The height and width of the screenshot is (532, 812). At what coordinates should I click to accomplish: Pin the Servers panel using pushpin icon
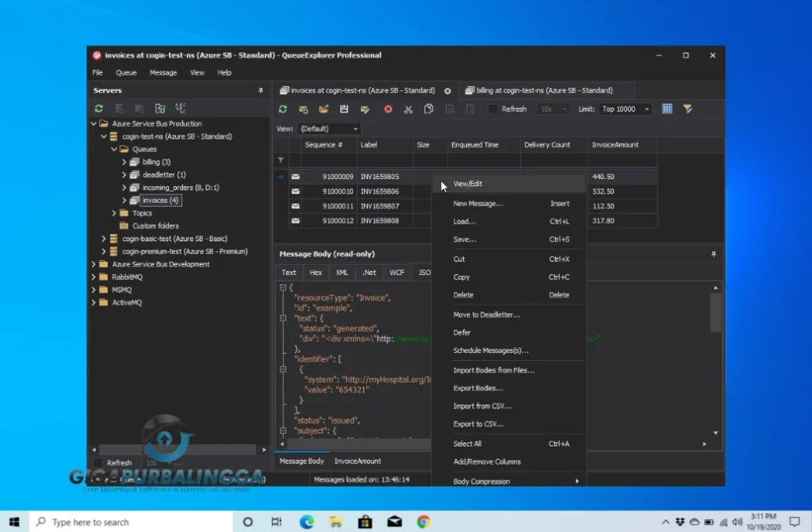(260, 91)
